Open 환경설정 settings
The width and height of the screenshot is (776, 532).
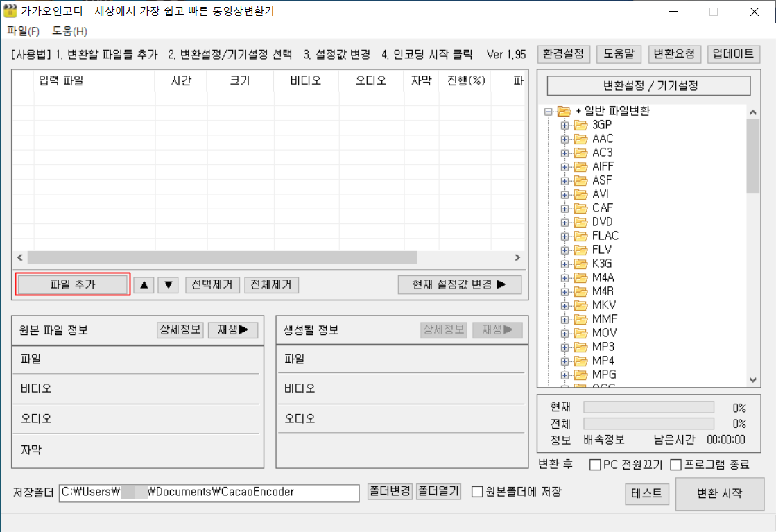564,54
